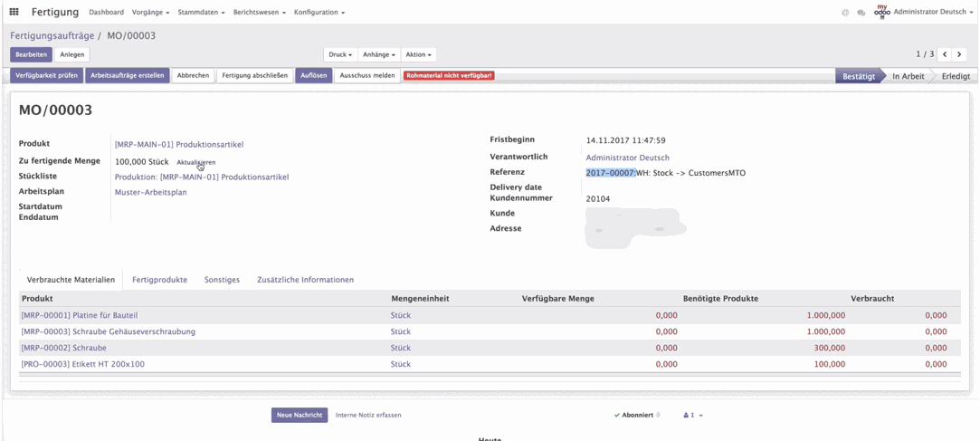This screenshot has width=980, height=441.
Task: Open row [PRO-00003] Etikett HT 200x100
Action: coord(490,364)
